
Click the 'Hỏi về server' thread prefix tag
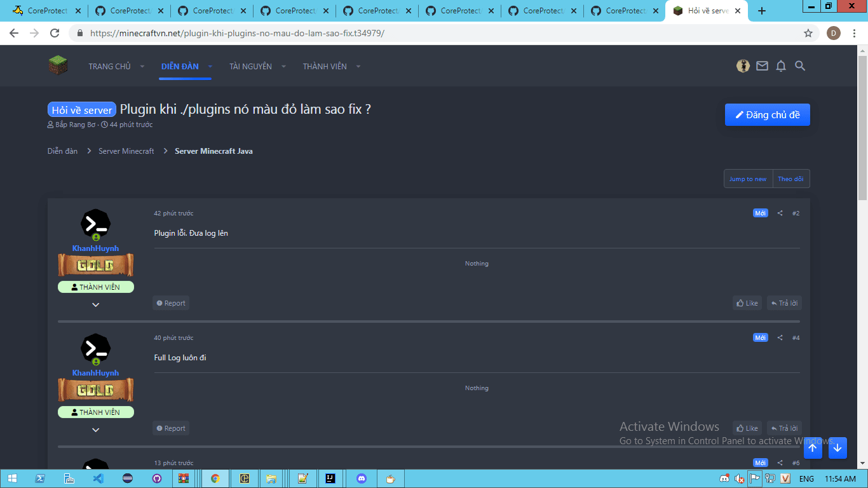tap(82, 110)
